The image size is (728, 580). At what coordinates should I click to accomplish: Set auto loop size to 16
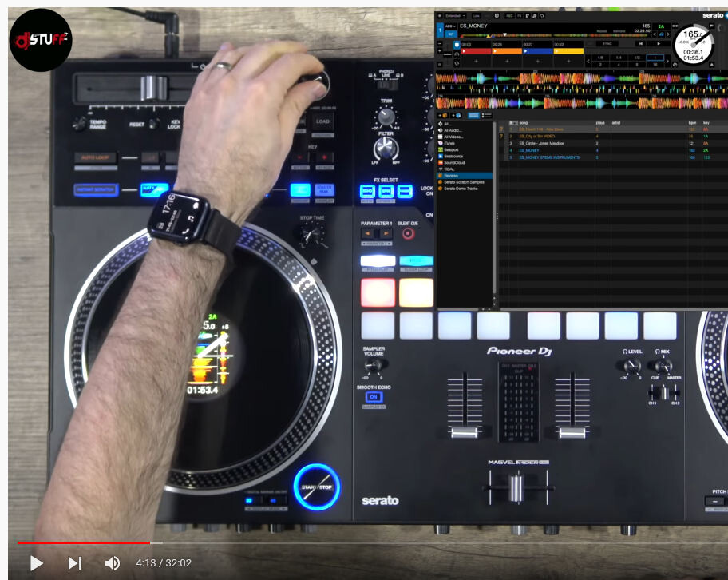[655, 64]
